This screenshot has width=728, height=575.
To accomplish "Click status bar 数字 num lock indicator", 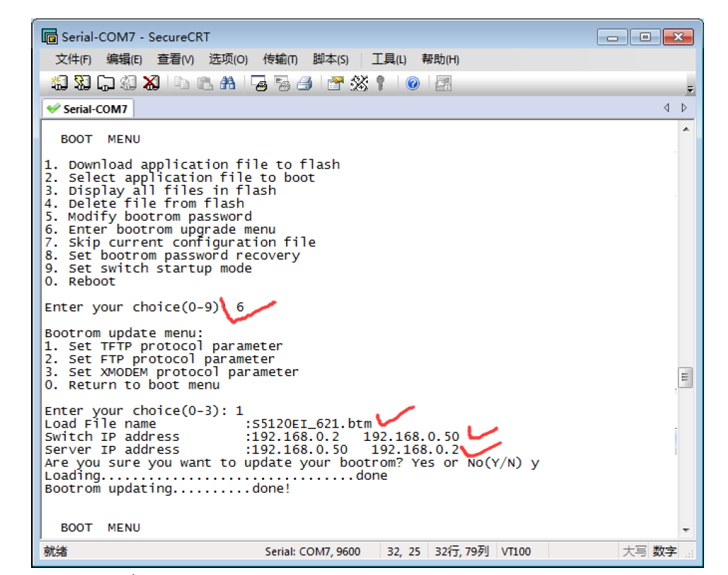I will point(664,551).
